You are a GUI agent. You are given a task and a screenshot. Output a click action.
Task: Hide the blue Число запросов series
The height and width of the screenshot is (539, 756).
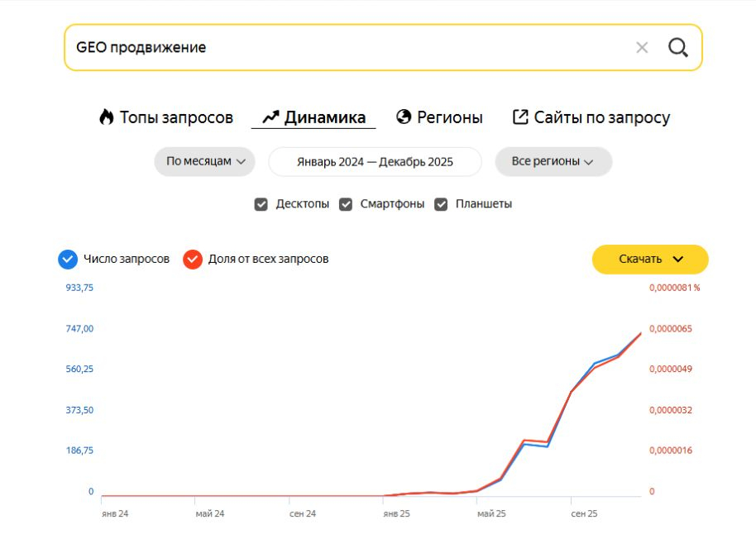[x=67, y=260]
